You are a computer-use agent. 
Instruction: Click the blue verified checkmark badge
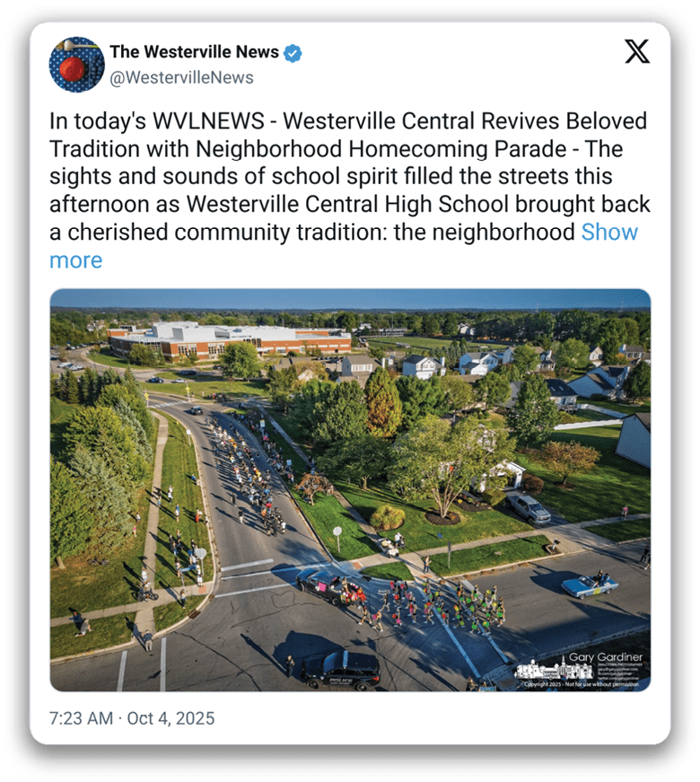(293, 53)
